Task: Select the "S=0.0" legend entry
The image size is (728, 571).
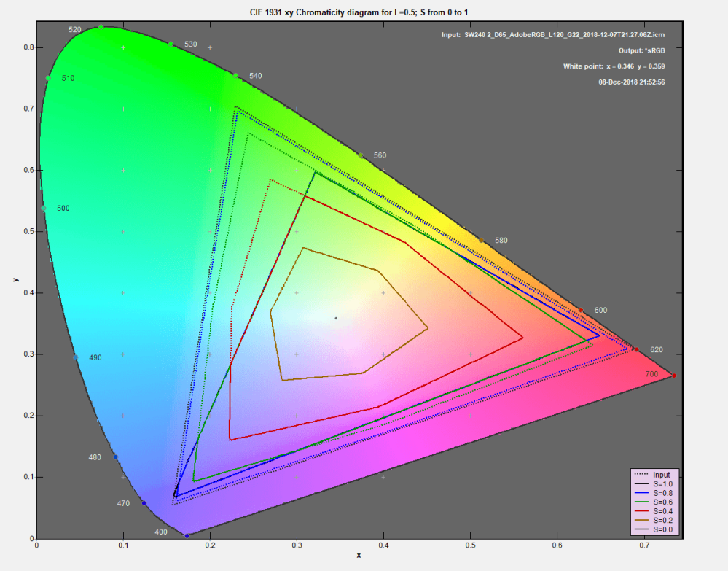Action: [x=653, y=529]
